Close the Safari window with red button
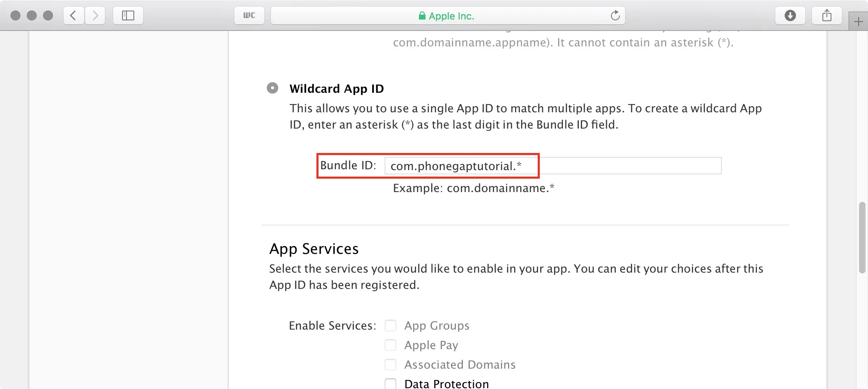 click(15, 15)
